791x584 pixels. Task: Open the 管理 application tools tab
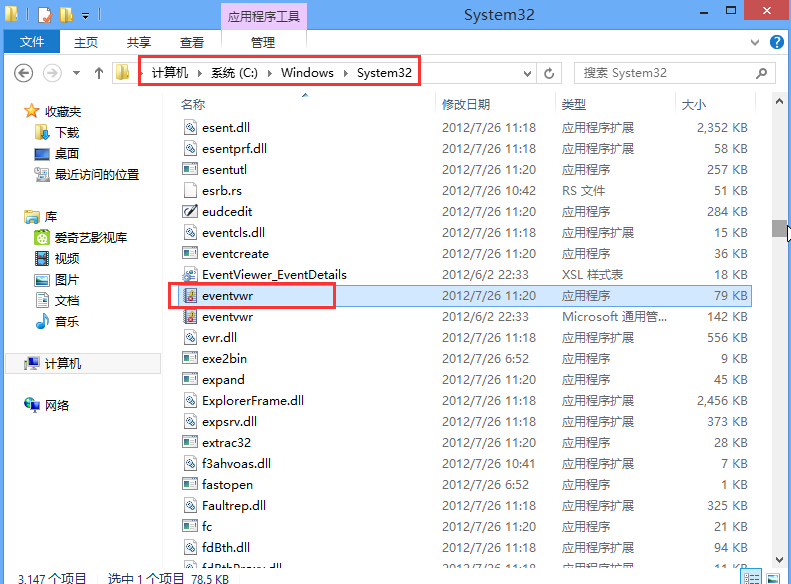(263, 42)
